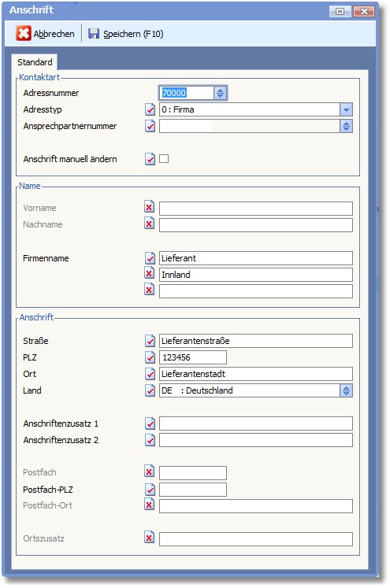This screenshot has height=588, width=390.
Task: Click the checkmark icon next to Adresstyp
Action: click(150, 109)
